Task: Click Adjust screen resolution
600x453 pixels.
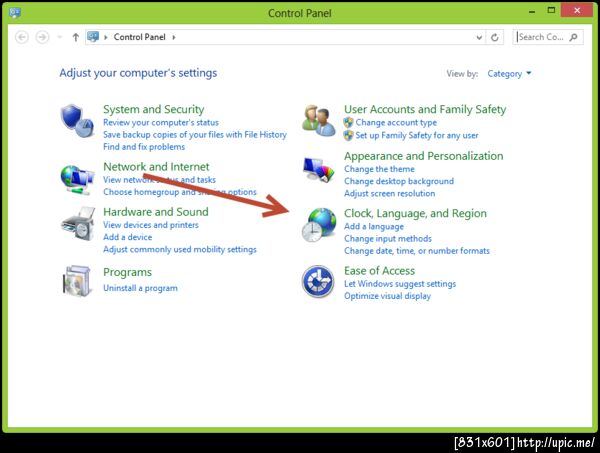Action: click(390, 194)
